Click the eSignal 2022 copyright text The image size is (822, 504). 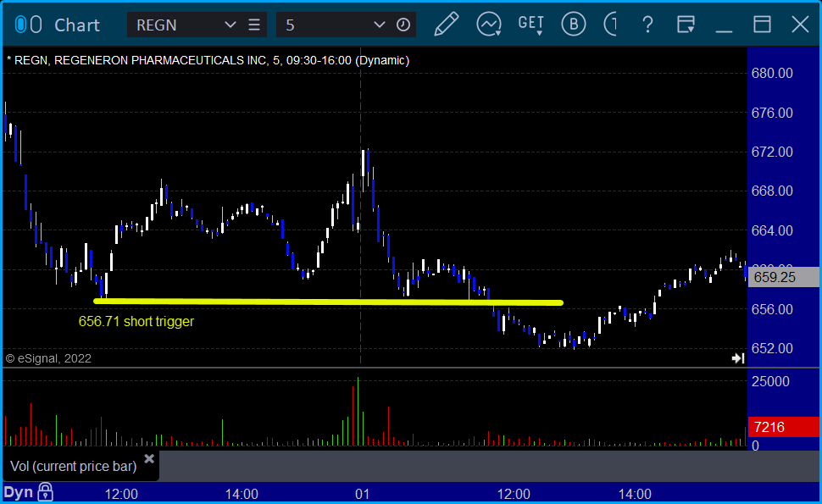pos(48,358)
